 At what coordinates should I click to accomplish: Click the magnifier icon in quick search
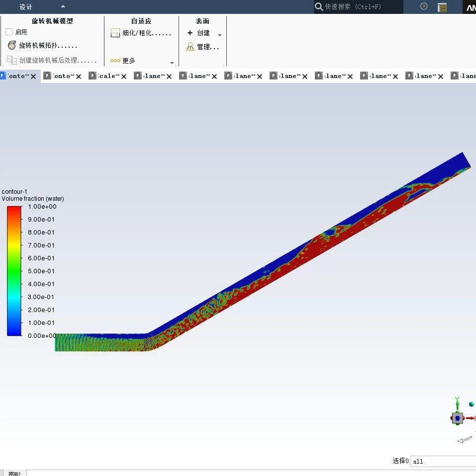(319, 6)
